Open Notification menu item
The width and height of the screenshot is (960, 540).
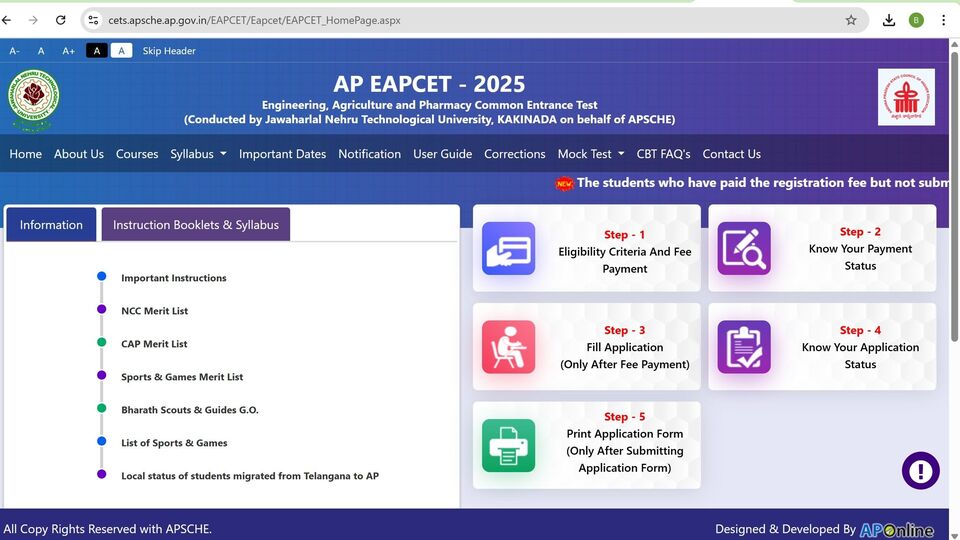[370, 154]
